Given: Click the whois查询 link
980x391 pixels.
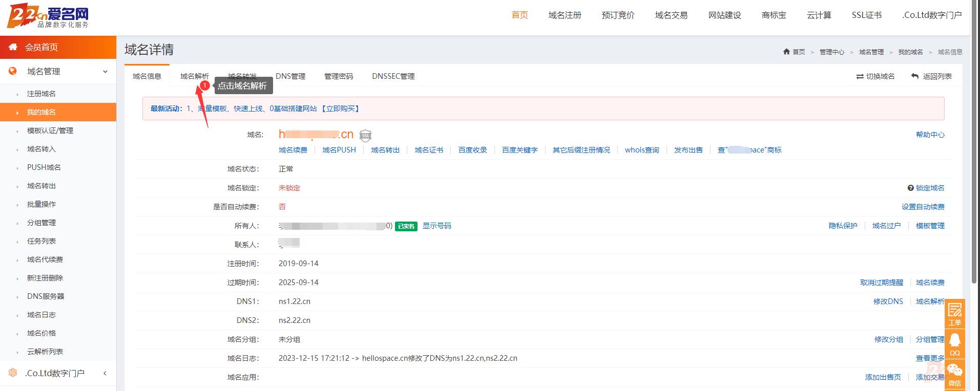Looking at the screenshot, I should click(x=642, y=150).
